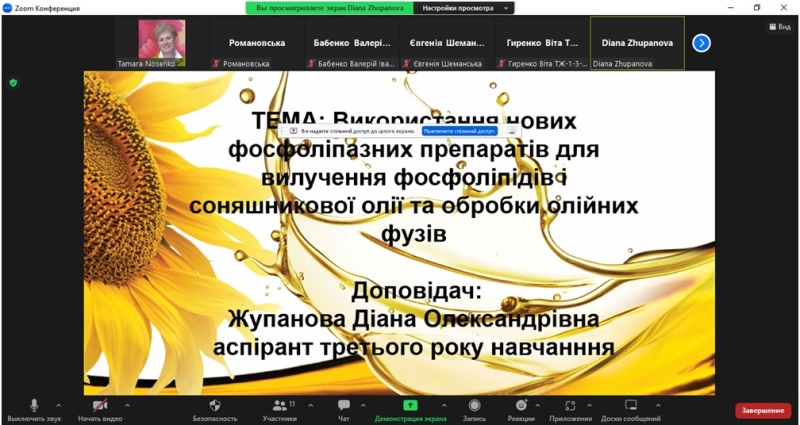Image resolution: width=800 pixels, height=425 pixels.
Task: Expand arrow next to Демонстрация экрана
Action: 444,406
